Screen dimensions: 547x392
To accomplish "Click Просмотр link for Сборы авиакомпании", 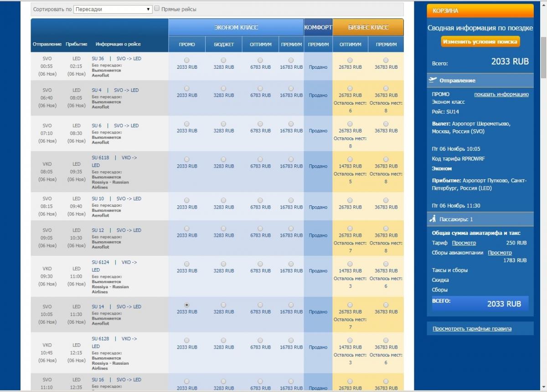I will (x=500, y=253).
